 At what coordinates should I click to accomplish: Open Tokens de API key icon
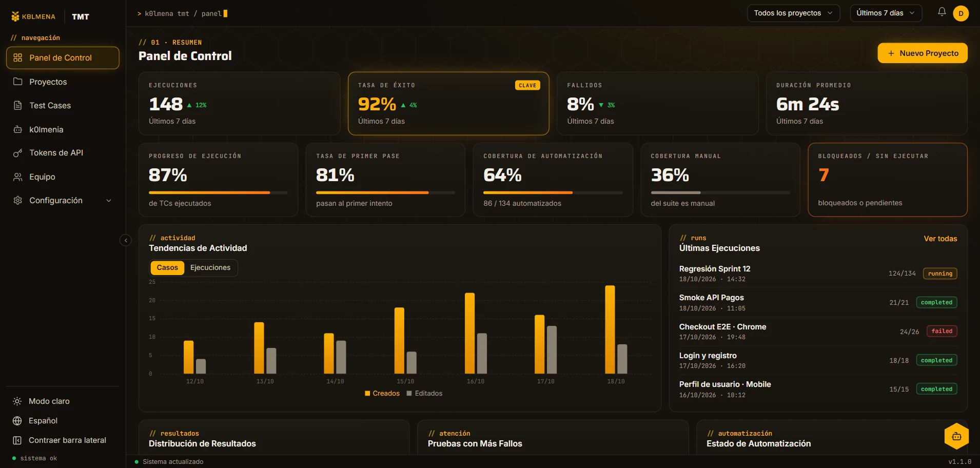[x=18, y=153]
